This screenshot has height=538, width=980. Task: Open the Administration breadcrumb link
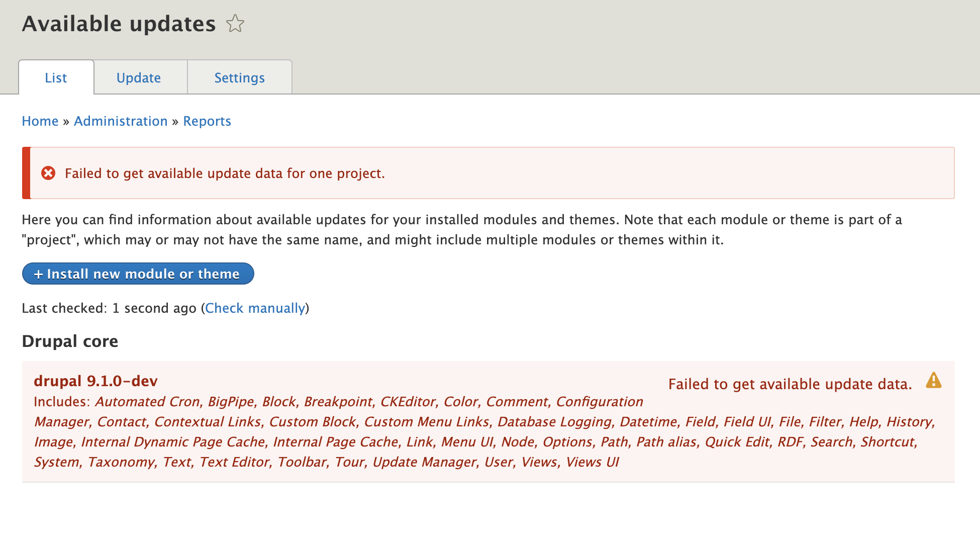pyautogui.click(x=121, y=121)
